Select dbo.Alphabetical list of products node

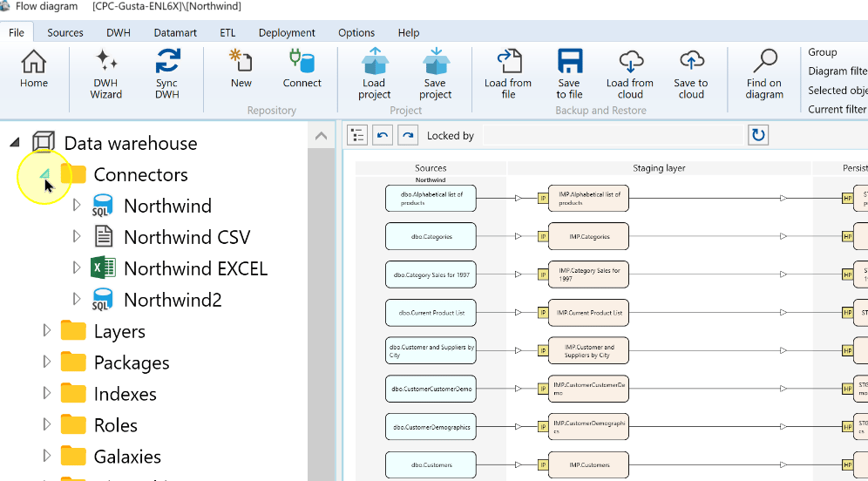click(x=431, y=198)
